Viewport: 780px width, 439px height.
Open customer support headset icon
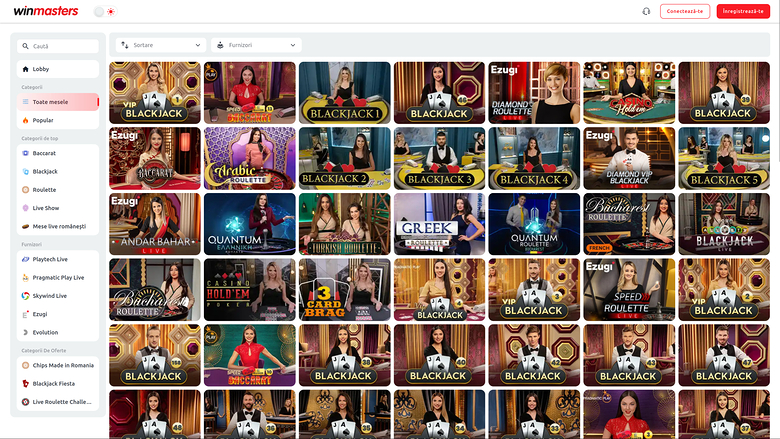pyautogui.click(x=646, y=11)
